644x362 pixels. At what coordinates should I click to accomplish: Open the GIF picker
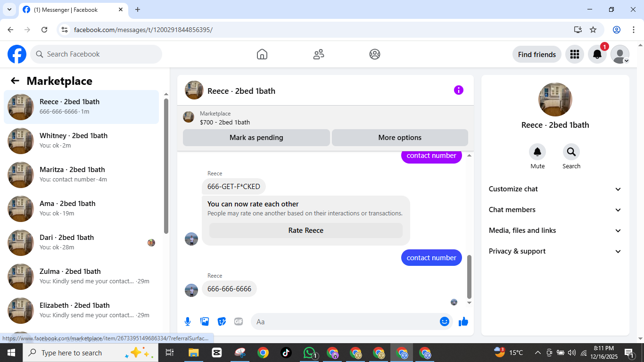239,321
